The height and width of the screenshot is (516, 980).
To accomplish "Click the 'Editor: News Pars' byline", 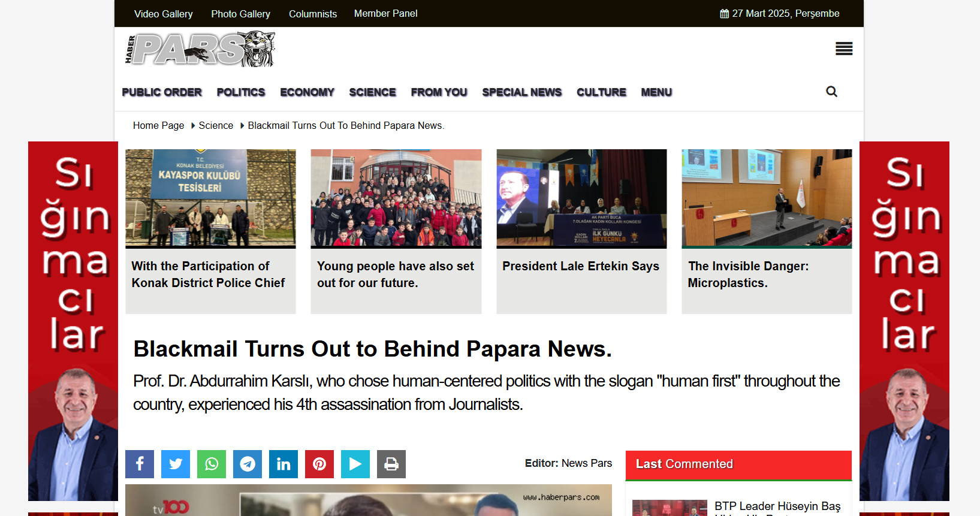I will [x=568, y=463].
